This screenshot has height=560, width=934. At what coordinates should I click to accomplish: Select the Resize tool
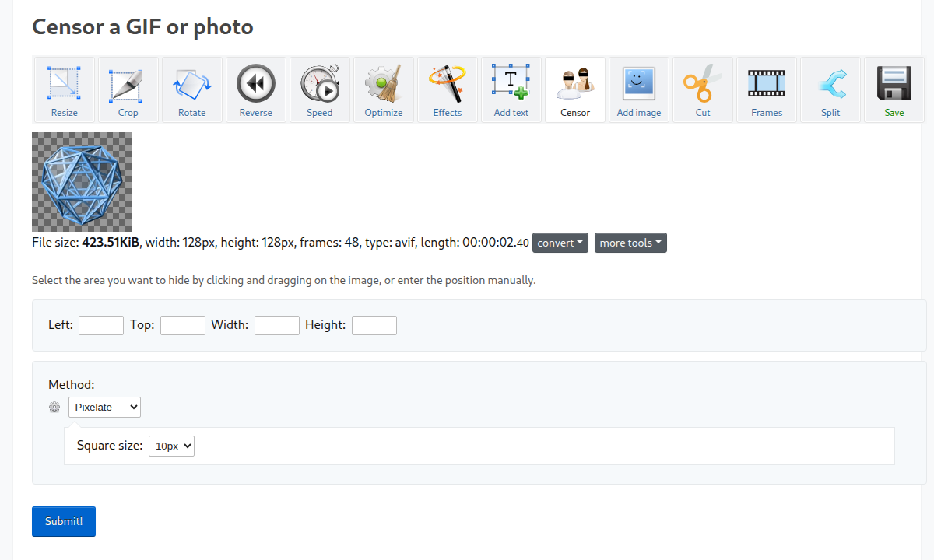[x=64, y=90]
